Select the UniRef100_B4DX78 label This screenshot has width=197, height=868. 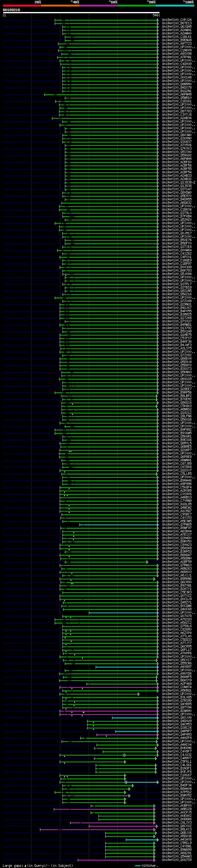177,88
